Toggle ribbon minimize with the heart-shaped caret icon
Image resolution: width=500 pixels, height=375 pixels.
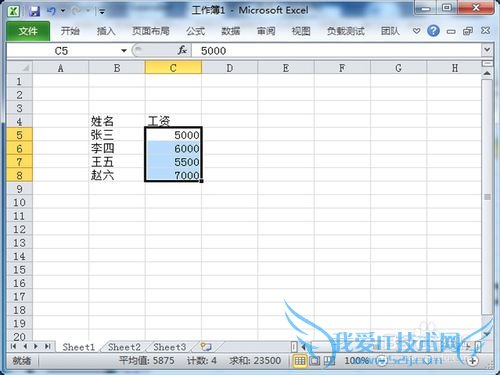(416, 31)
